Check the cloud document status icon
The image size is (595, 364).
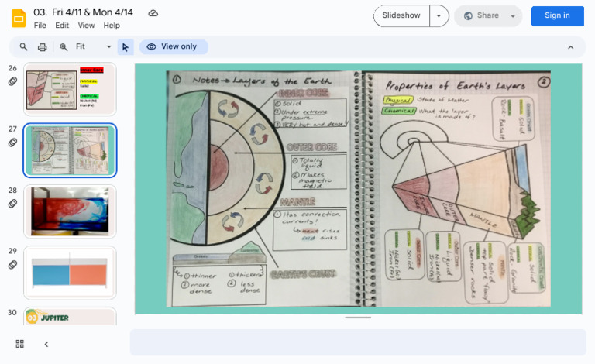[153, 13]
